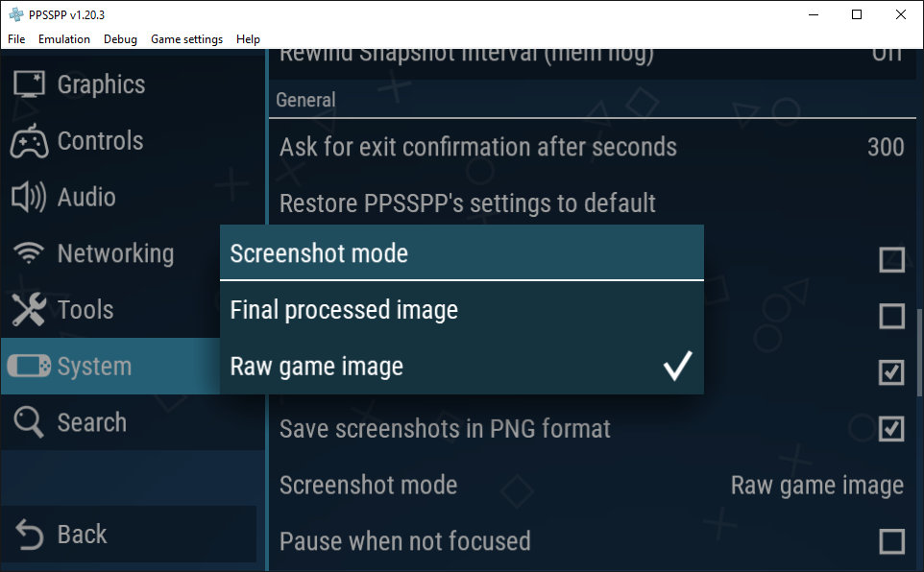Click the Graphics monitor icon
The image size is (924, 572).
tap(29, 84)
